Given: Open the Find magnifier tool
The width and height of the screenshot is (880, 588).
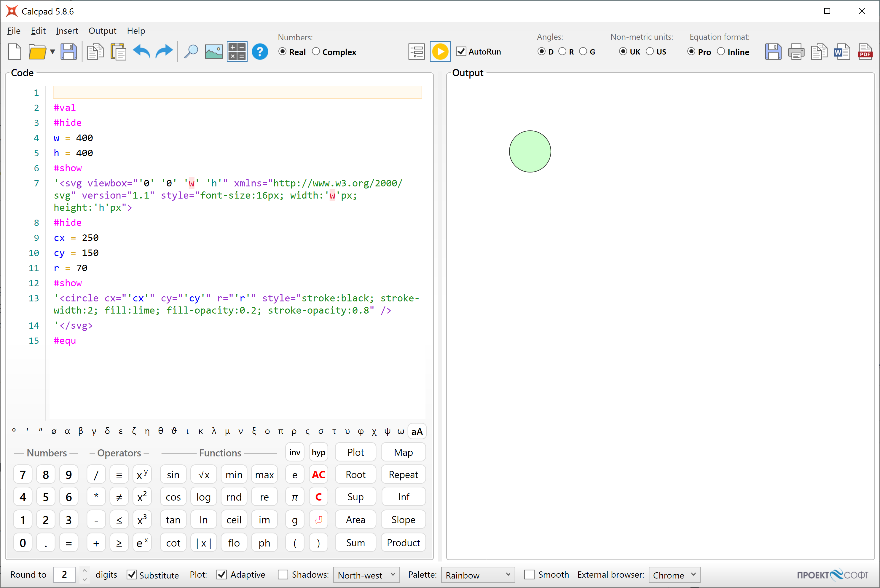Looking at the screenshot, I should (x=191, y=52).
